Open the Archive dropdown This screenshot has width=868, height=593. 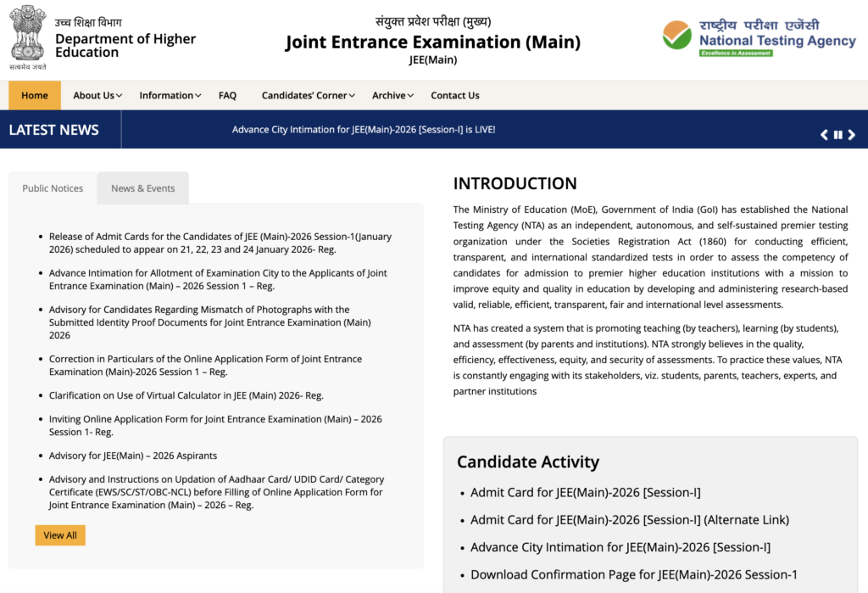pos(391,95)
